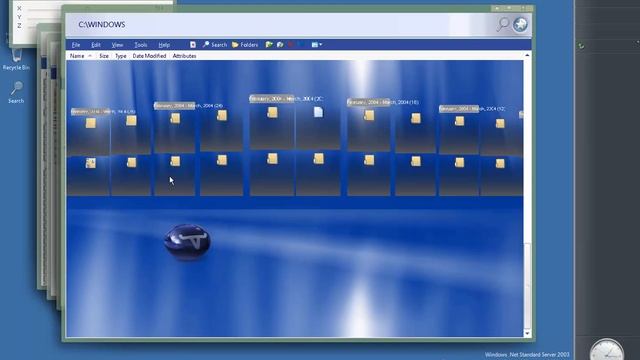Click the second folder icon right of Folders
The image size is (640, 360).
tap(280, 44)
